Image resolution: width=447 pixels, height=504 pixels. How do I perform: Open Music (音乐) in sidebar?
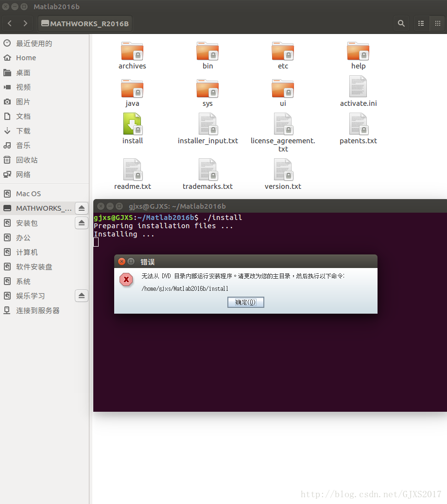pos(44,145)
